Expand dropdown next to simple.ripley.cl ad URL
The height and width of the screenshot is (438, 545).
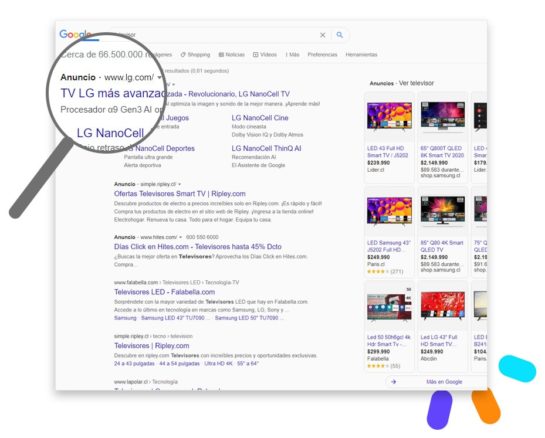180,184
